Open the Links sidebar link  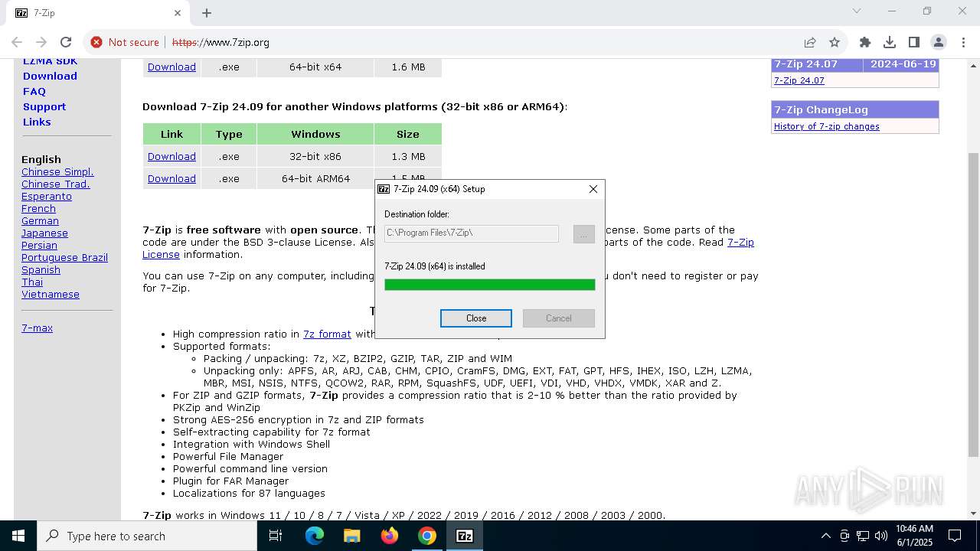pyautogui.click(x=37, y=122)
